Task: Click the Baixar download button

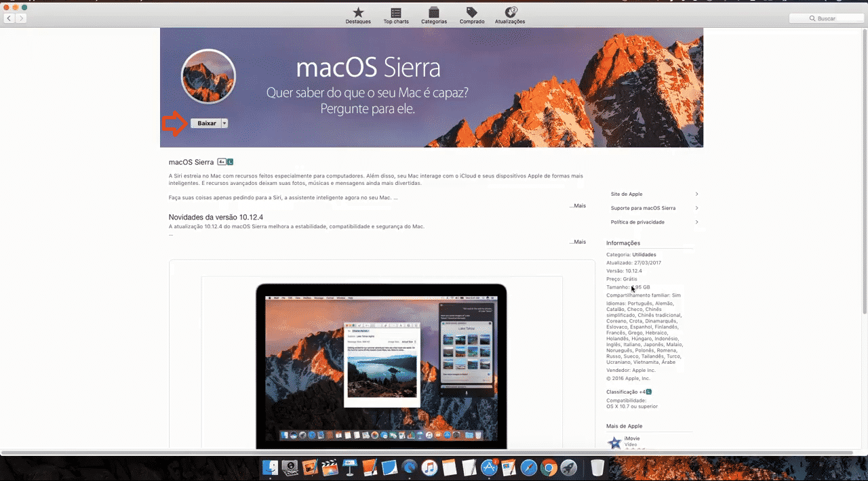Action: (205, 123)
